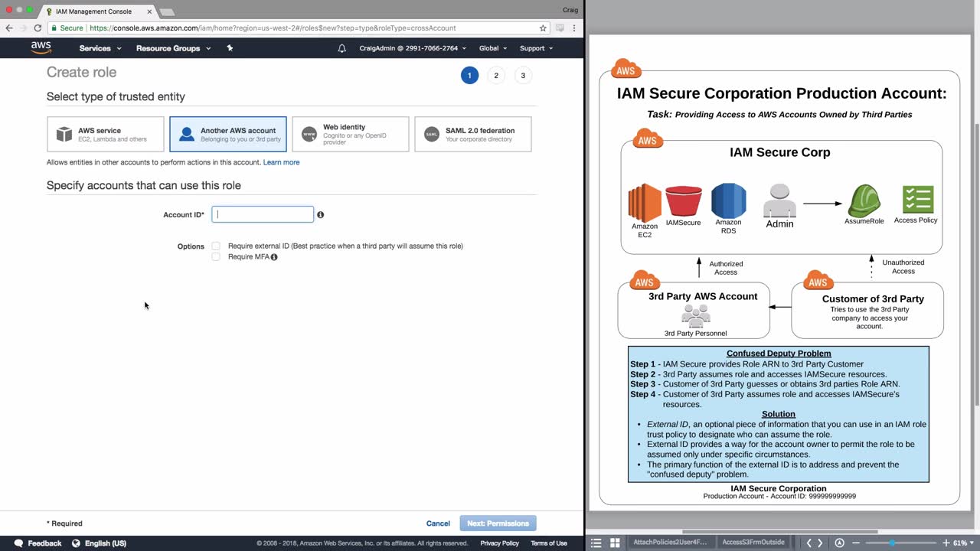Image resolution: width=980 pixels, height=551 pixels.
Task: Expand the Services dropdown
Action: click(x=100, y=48)
